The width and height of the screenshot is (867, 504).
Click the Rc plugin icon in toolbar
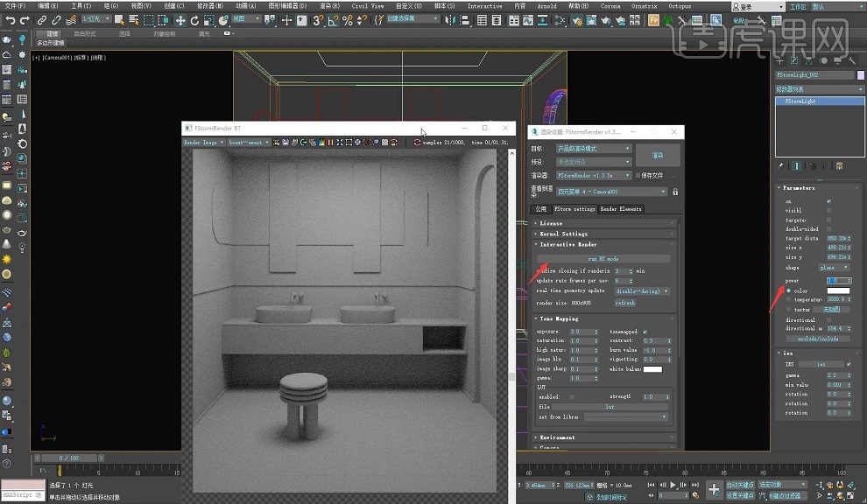[716, 20]
